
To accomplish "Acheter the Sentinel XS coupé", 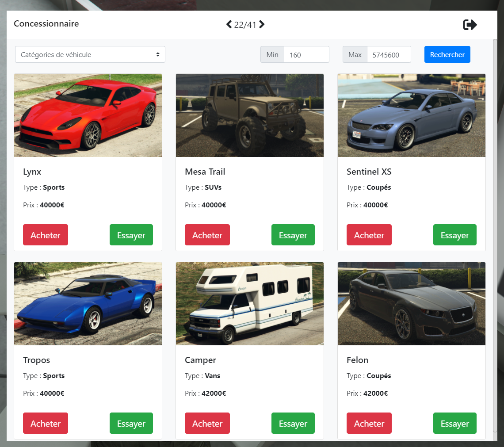I will tap(369, 235).
